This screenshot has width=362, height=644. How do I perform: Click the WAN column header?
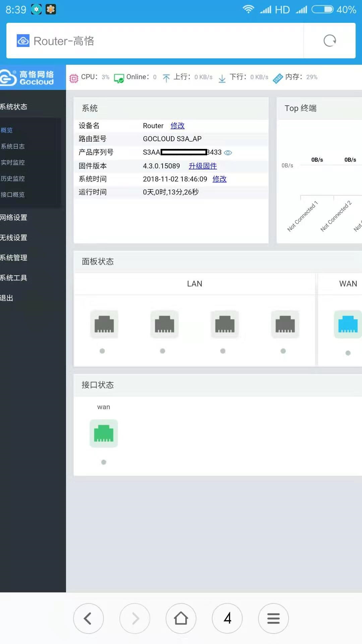point(348,284)
